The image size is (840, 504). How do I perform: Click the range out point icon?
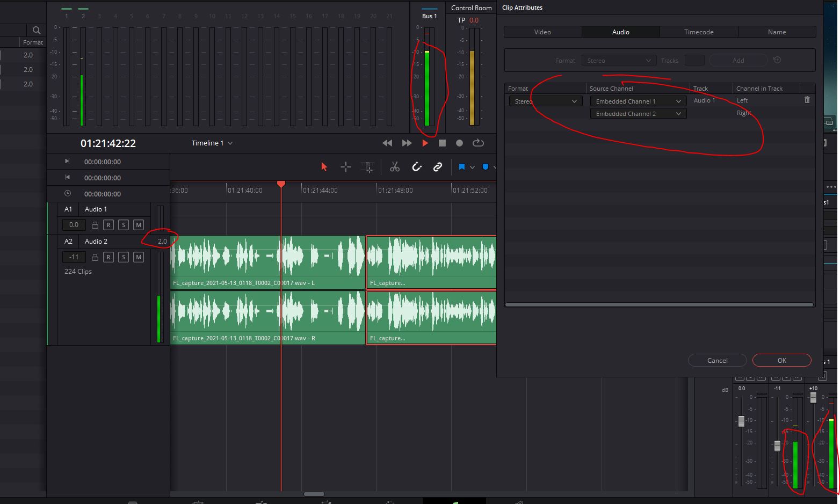pyautogui.click(x=67, y=177)
